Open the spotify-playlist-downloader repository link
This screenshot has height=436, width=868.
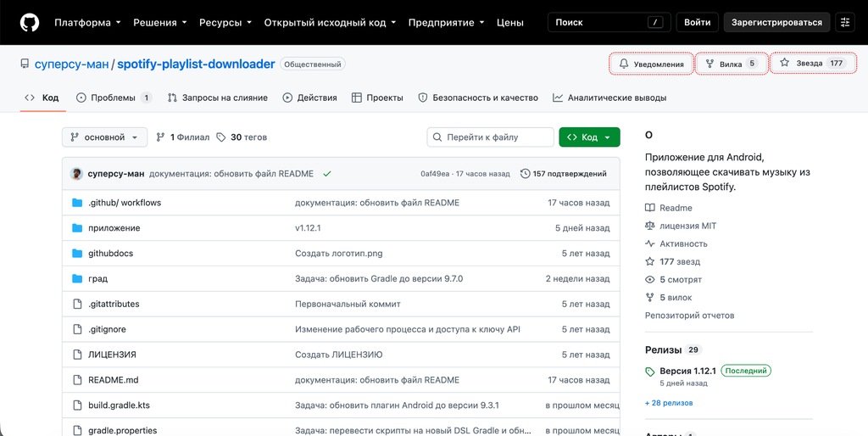[196, 64]
